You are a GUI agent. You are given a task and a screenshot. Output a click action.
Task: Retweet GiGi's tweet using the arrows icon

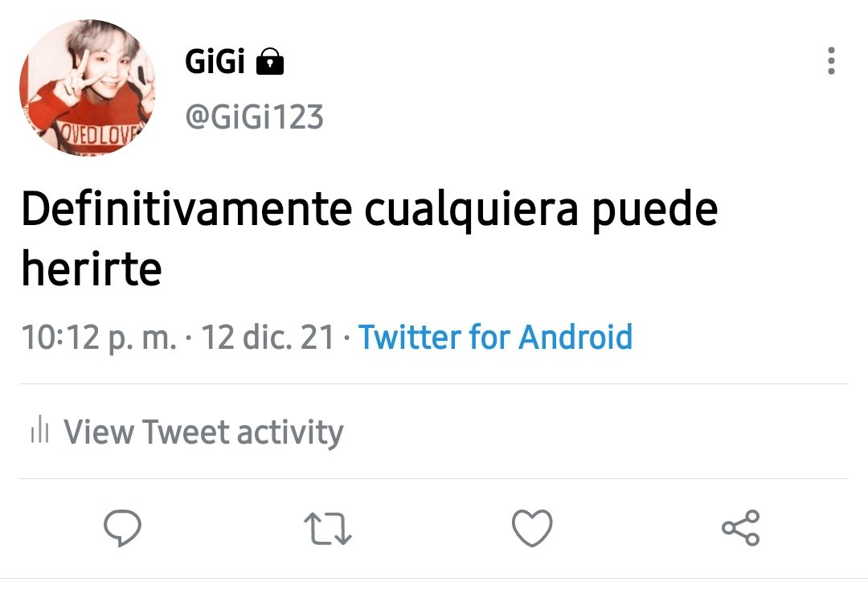coord(328,528)
